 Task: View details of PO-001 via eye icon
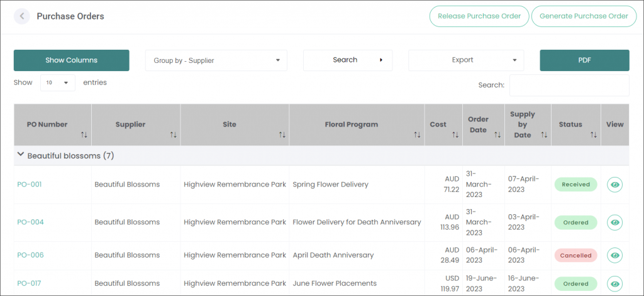(614, 185)
